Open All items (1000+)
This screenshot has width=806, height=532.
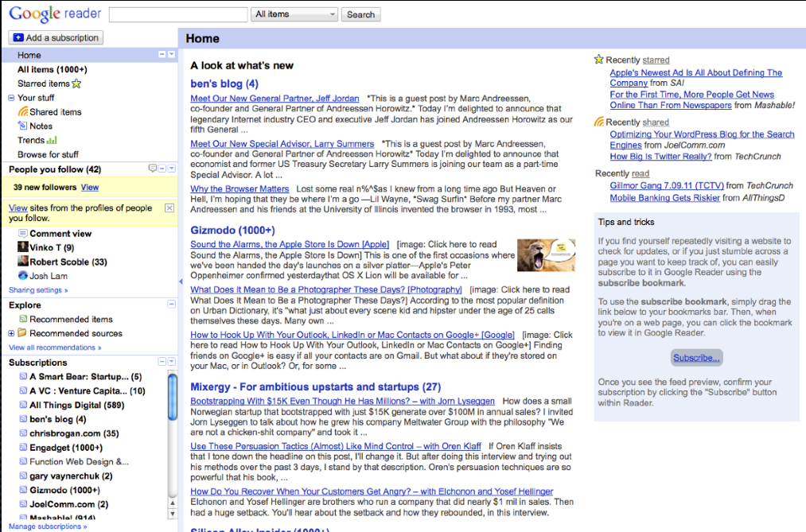pyautogui.click(x=53, y=69)
